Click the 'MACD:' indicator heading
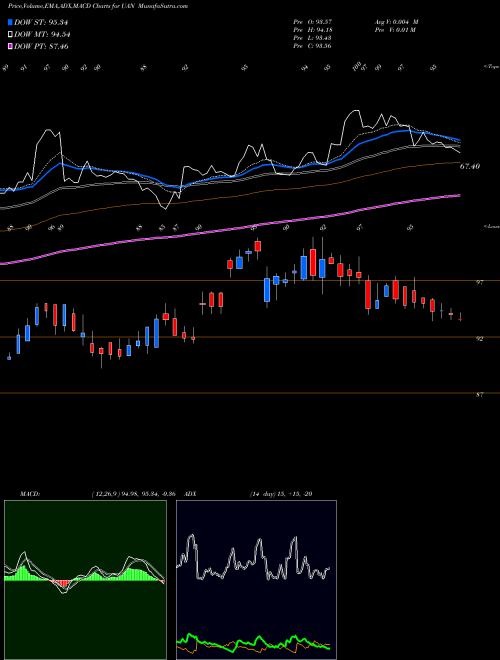Image resolution: width=500 pixels, height=660 pixels. [x=30, y=494]
